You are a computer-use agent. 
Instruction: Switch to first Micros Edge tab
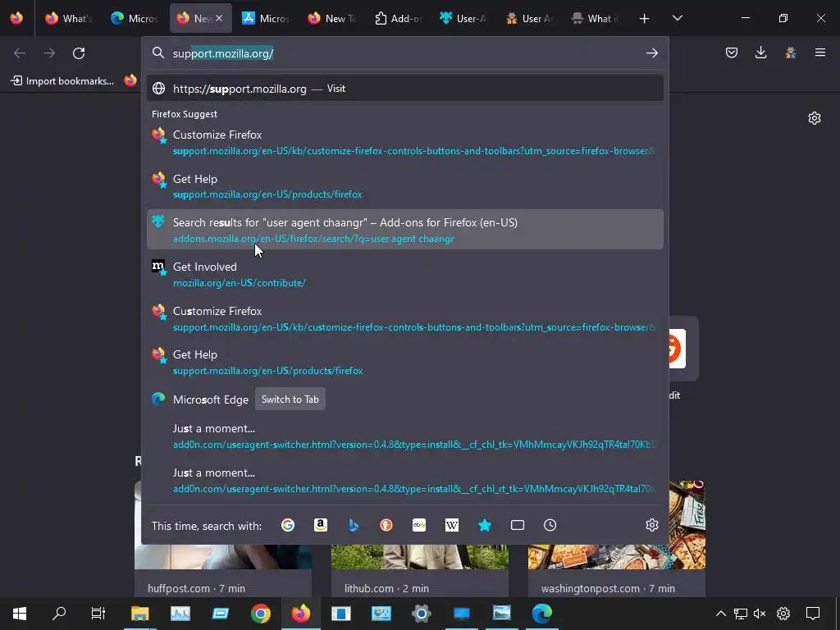[x=134, y=18]
